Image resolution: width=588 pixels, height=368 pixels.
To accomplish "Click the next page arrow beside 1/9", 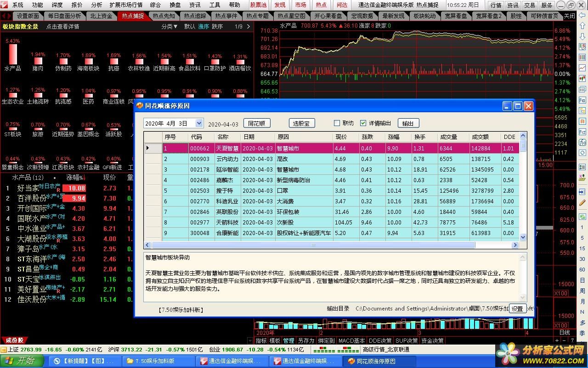I will (249, 27).
